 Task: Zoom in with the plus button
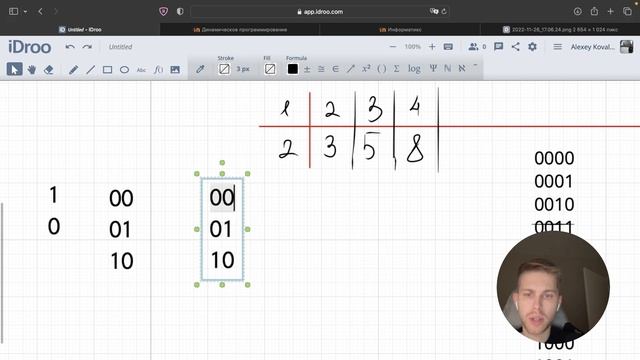pyautogui.click(x=432, y=47)
